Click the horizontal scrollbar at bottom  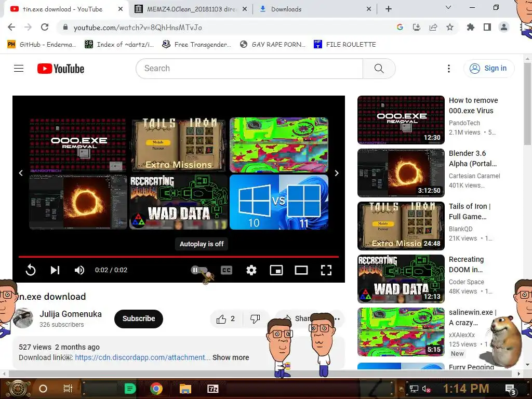(261, 374)
